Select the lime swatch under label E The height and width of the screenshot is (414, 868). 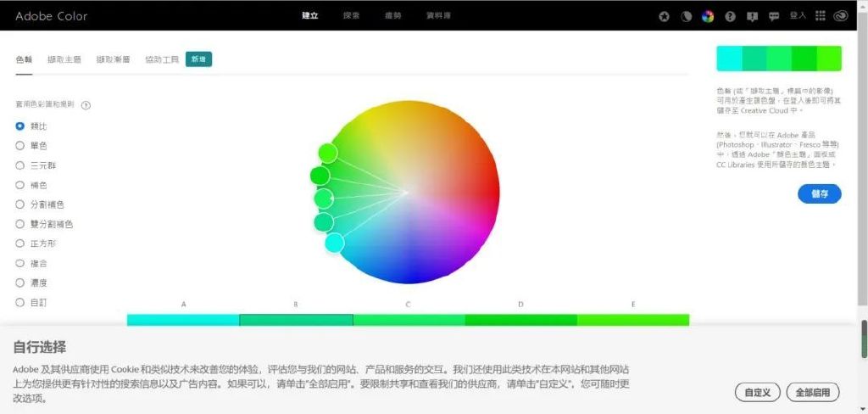pyautogui.click(x=633, y=320)
